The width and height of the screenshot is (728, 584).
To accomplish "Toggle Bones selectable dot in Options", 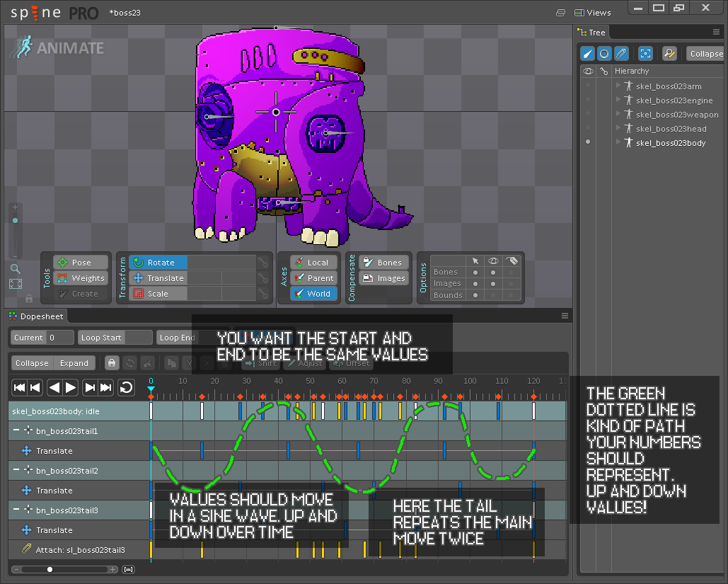I will [x=475, y=273].
